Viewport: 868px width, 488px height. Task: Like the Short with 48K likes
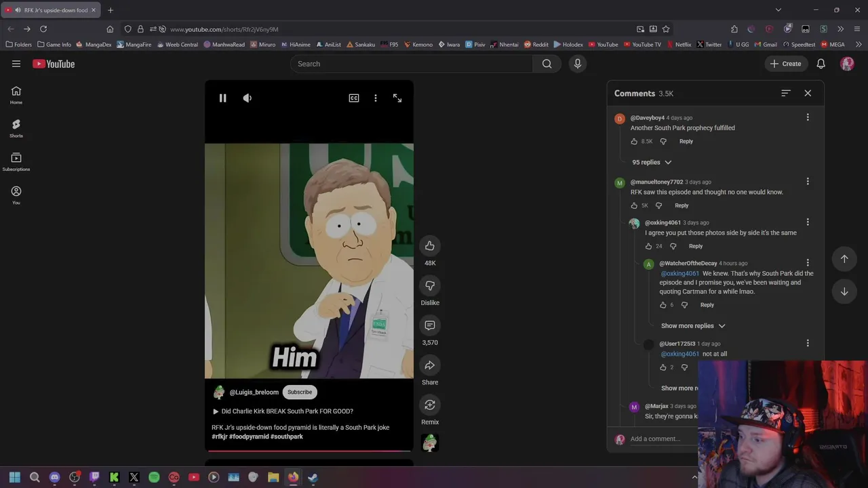[430, 245]
